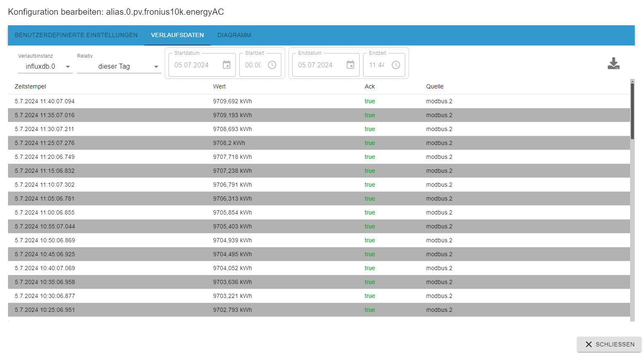Click modbus.2 source in 11:00:06.855 row
Viewport: 644px width, 354px height.
pos(439,212)
